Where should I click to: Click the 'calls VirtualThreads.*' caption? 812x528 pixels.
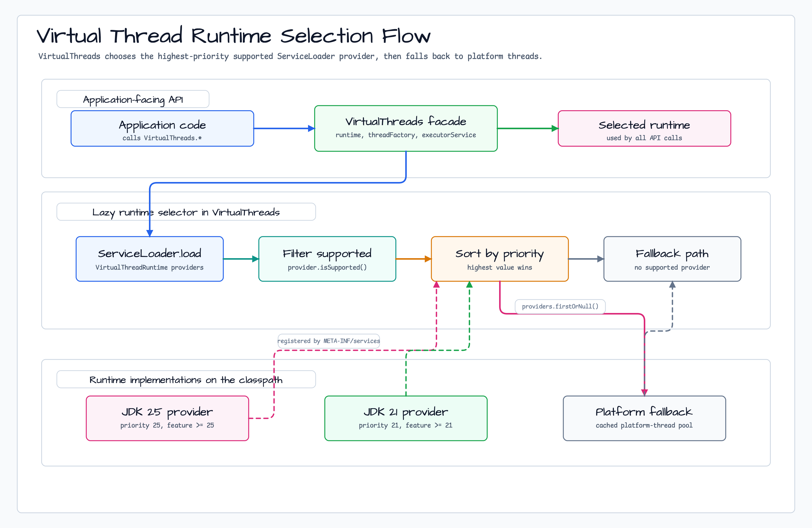[162, 138]
